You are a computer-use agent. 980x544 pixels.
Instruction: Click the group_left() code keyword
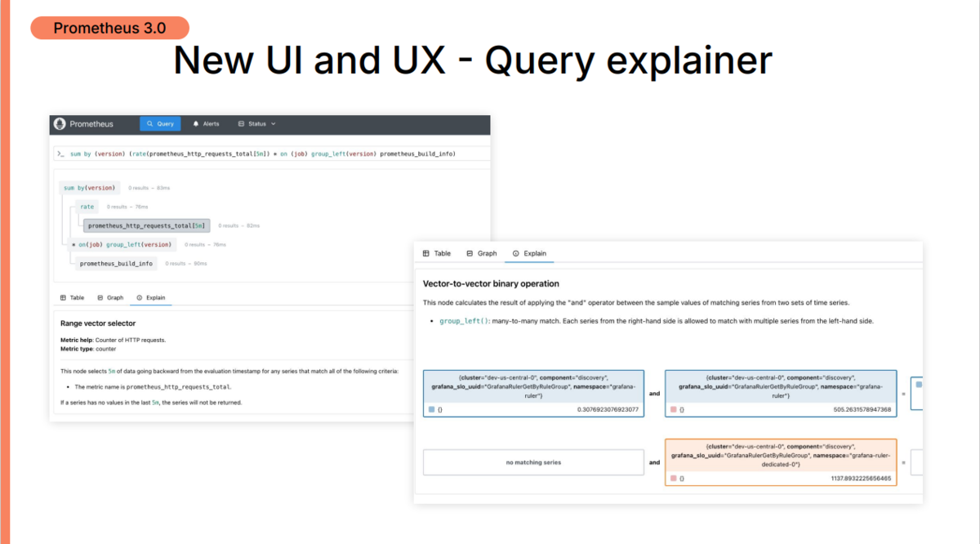point(465,321)
